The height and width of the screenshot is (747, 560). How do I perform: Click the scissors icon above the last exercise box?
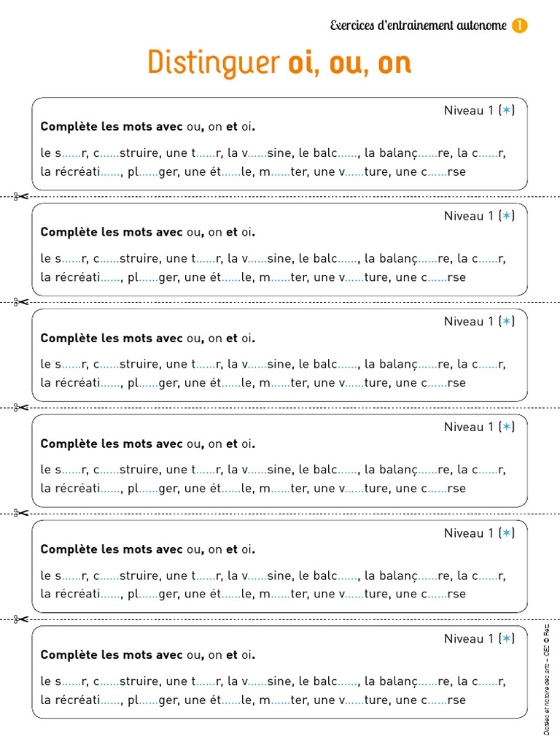click(x=20, y=619)
